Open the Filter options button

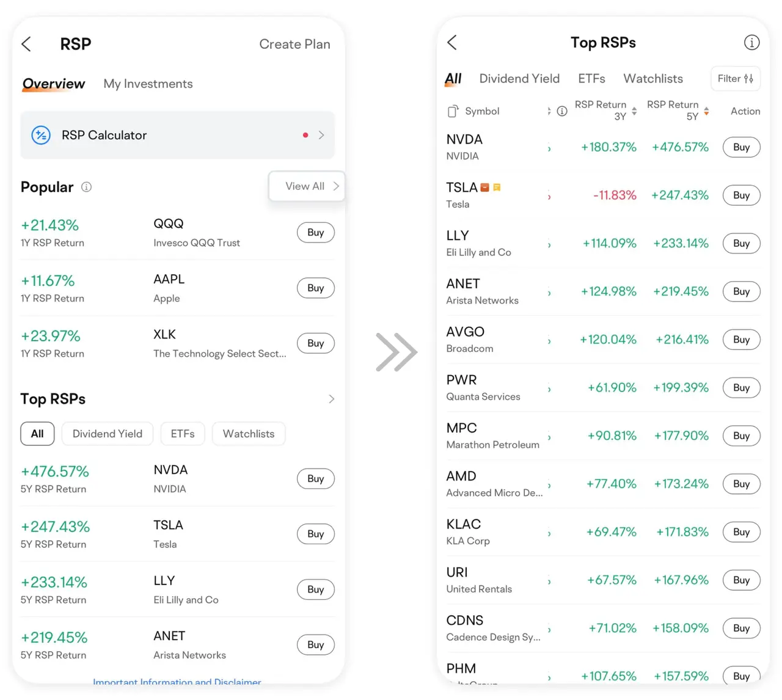pyautogui.click(x=735, y=79)
